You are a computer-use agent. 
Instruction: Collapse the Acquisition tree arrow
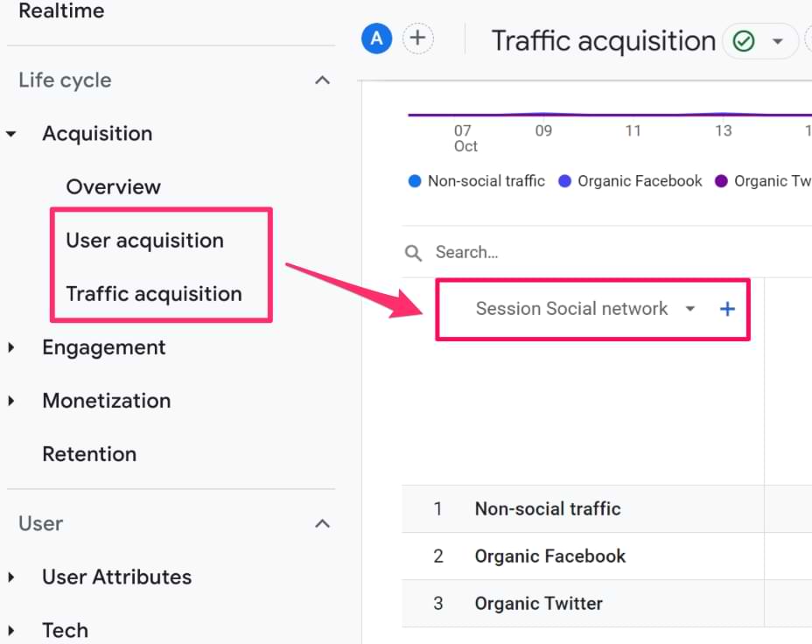tap(11, 134)
